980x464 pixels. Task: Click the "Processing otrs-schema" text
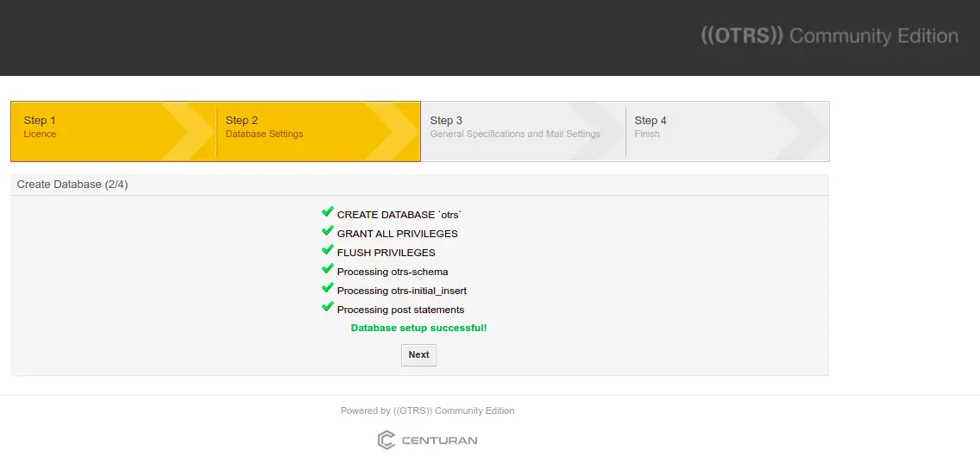coord(393,272)
